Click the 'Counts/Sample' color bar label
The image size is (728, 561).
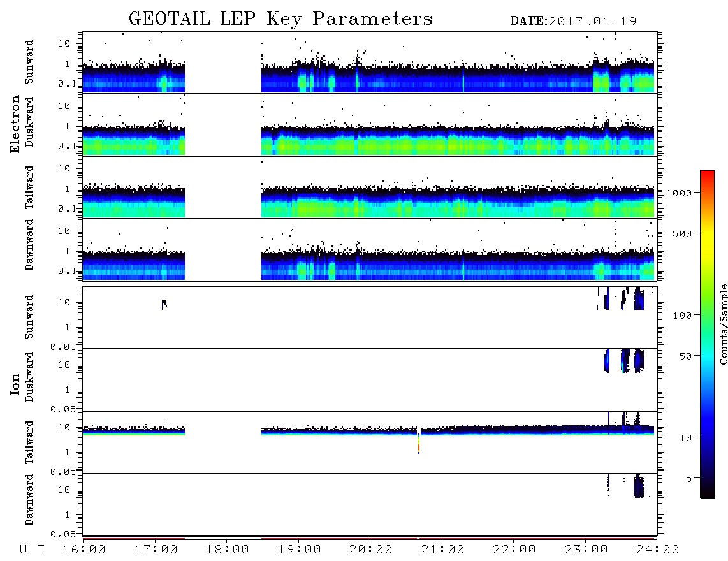(723, 324)
